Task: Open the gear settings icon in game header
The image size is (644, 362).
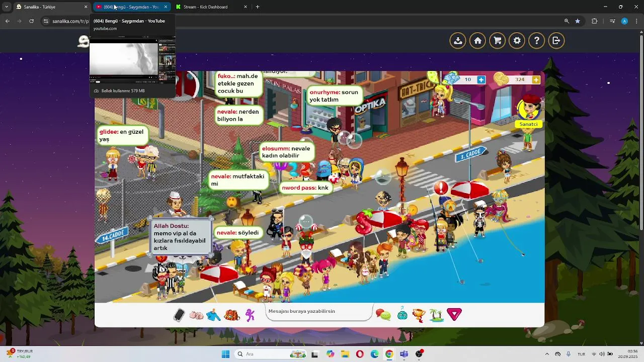Action: 517,41
